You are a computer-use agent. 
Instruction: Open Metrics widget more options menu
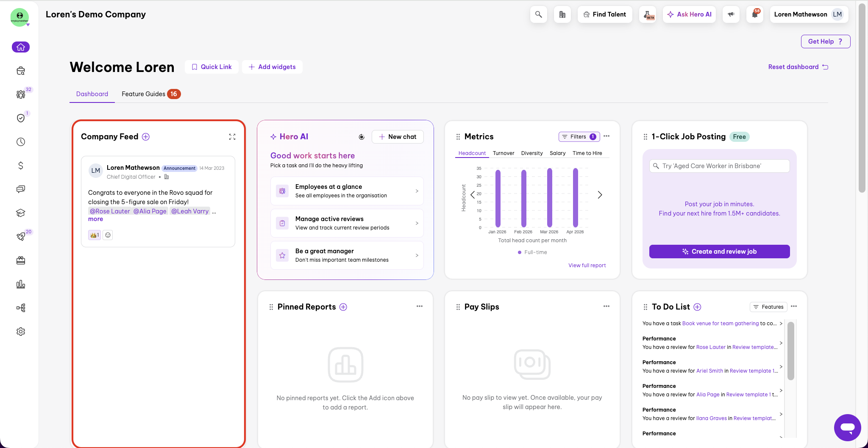click(x=606, y=136)
